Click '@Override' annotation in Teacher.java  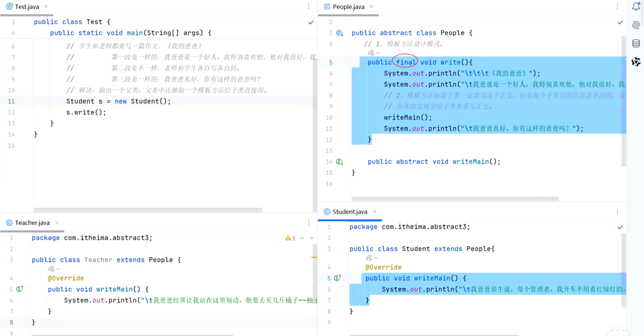click(66, 278)
